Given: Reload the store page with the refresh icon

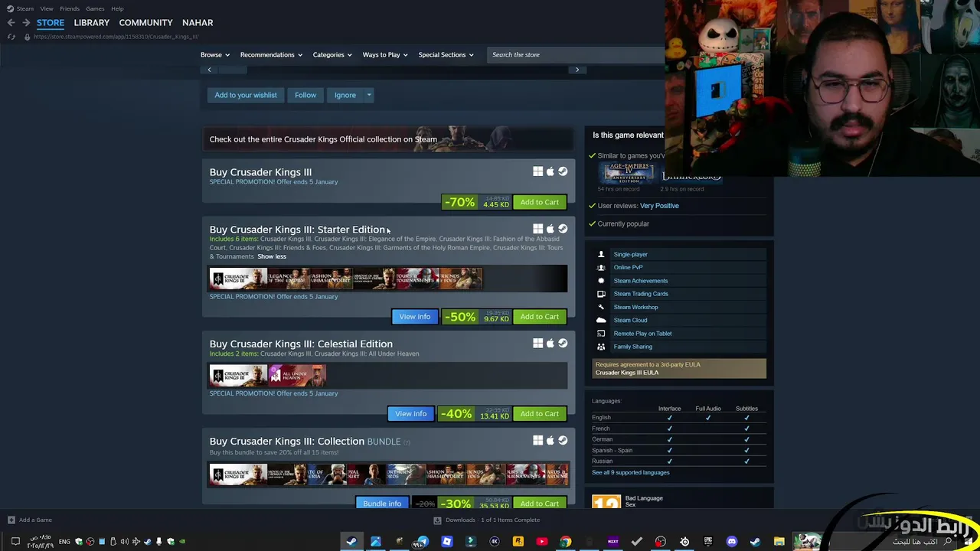Looking at the screenshot, I should click(x=11, y=37).
